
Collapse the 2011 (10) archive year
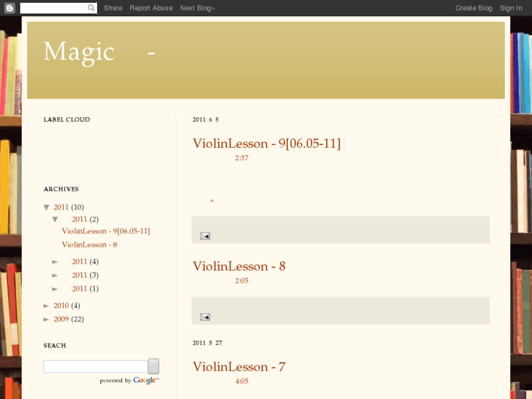(x=47, y=207)
